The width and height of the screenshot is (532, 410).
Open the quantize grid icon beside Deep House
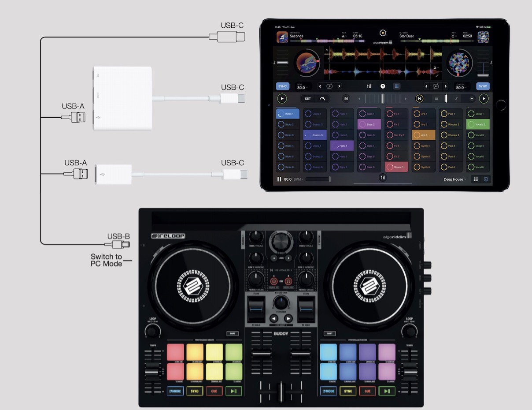click(x=476, y=180)
